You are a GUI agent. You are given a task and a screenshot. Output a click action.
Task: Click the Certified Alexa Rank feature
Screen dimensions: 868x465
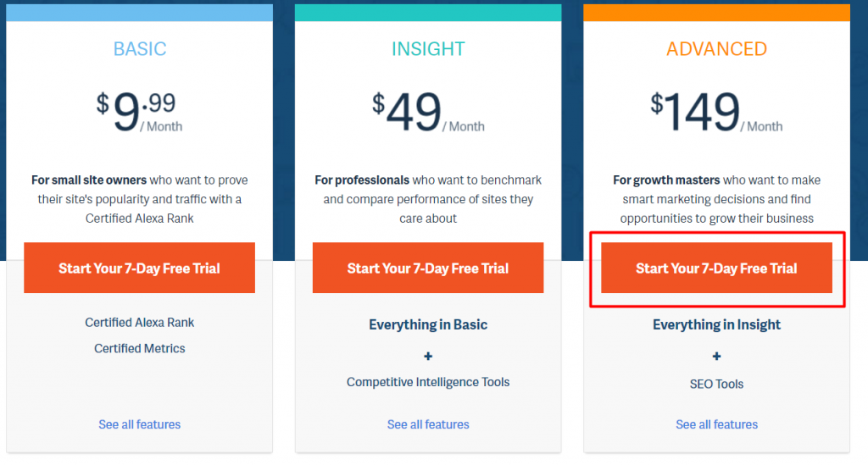pos(139,323)
